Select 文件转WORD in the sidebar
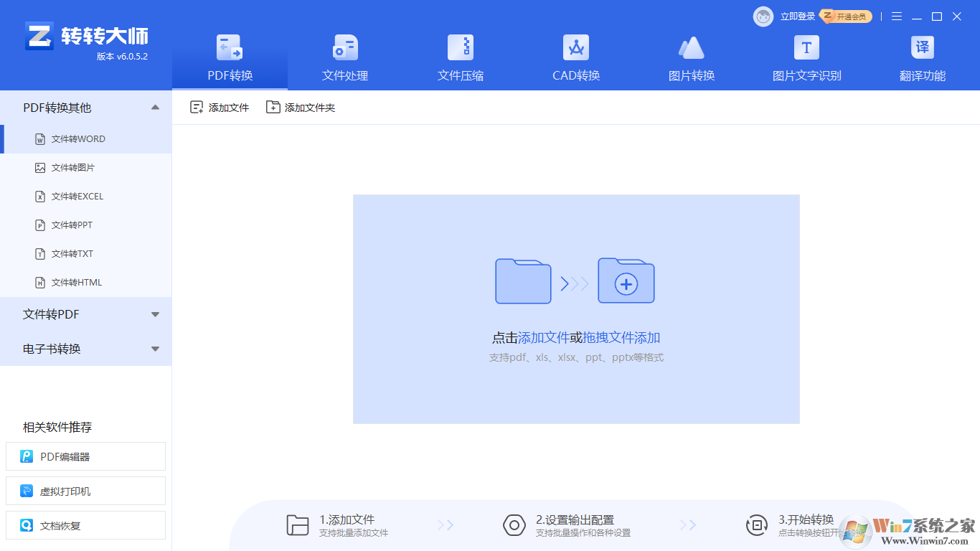The height and width of the screenshot is (551, 980). pyautogui.click(x=86, y=139)
